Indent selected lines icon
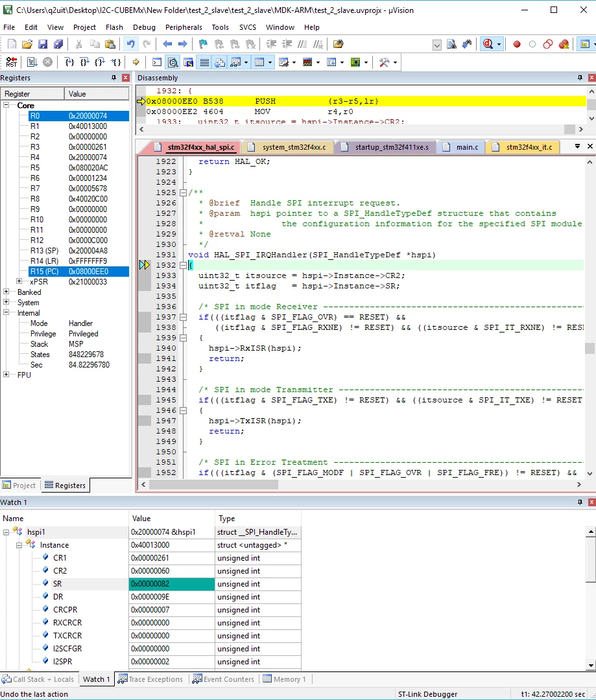This screenshot has height=700, width=596. (x=271, y=44)
